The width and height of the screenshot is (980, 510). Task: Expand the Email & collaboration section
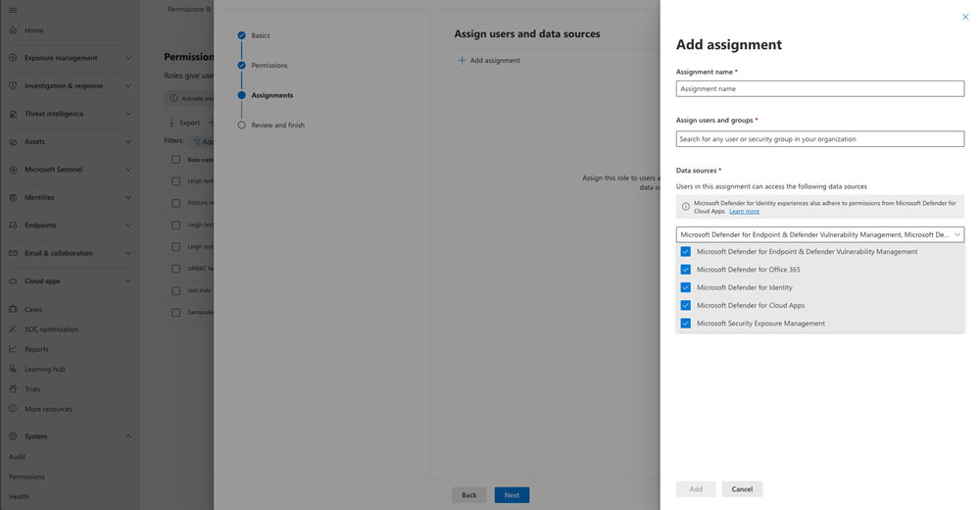128,253
